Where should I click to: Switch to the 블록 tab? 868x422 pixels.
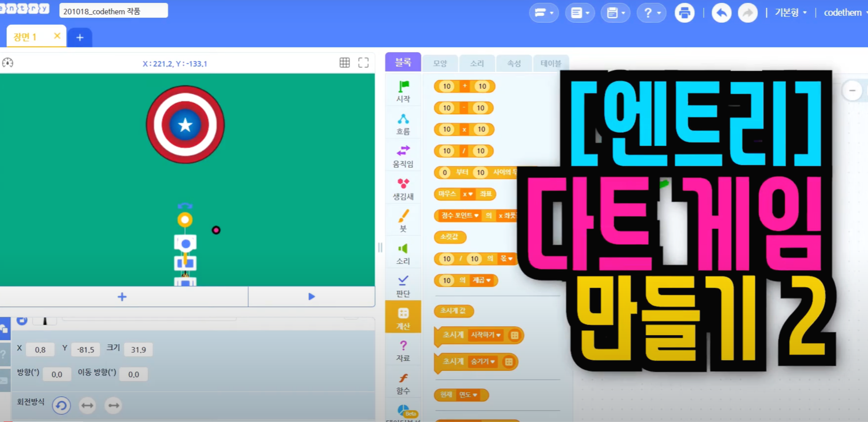click(403, 62)
